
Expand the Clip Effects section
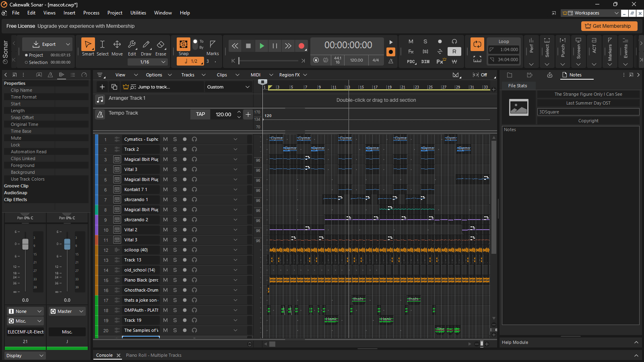click(x=15, y=200)
